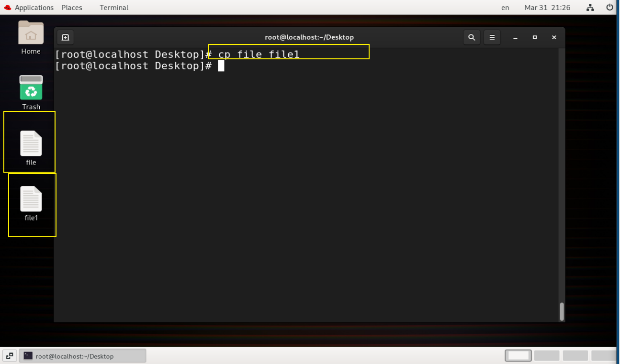This screenshot has height=364, width=620.
Task: Select root@localhost:~/Desktop taskbar entry
Action: 82,356
